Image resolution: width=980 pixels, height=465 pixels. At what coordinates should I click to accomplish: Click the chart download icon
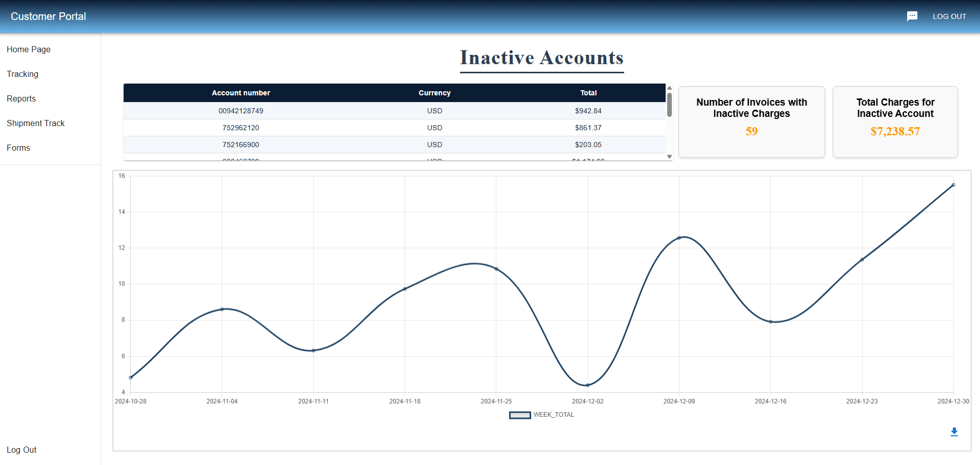(x=954, y=432)
